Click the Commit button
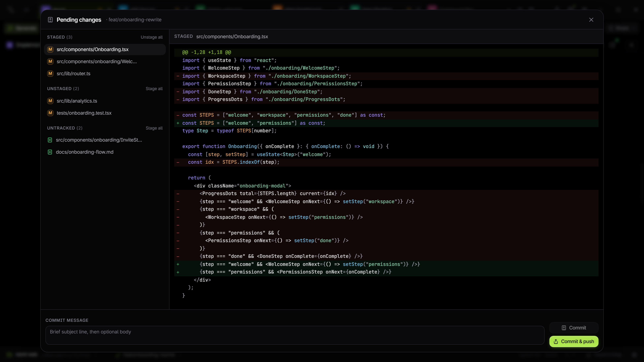644x362 pixels. coord(574,328)
